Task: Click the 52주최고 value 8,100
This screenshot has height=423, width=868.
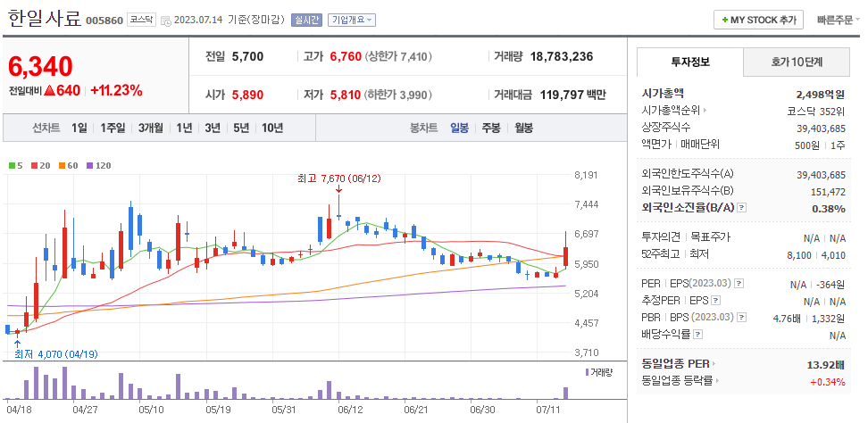Action: pos(800,254)
